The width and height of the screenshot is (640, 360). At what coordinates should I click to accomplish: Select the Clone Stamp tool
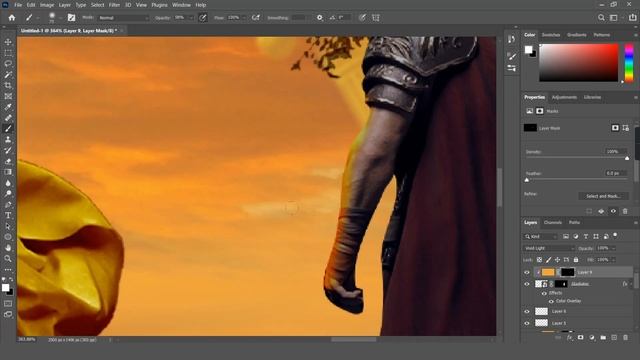coord(8,140)
